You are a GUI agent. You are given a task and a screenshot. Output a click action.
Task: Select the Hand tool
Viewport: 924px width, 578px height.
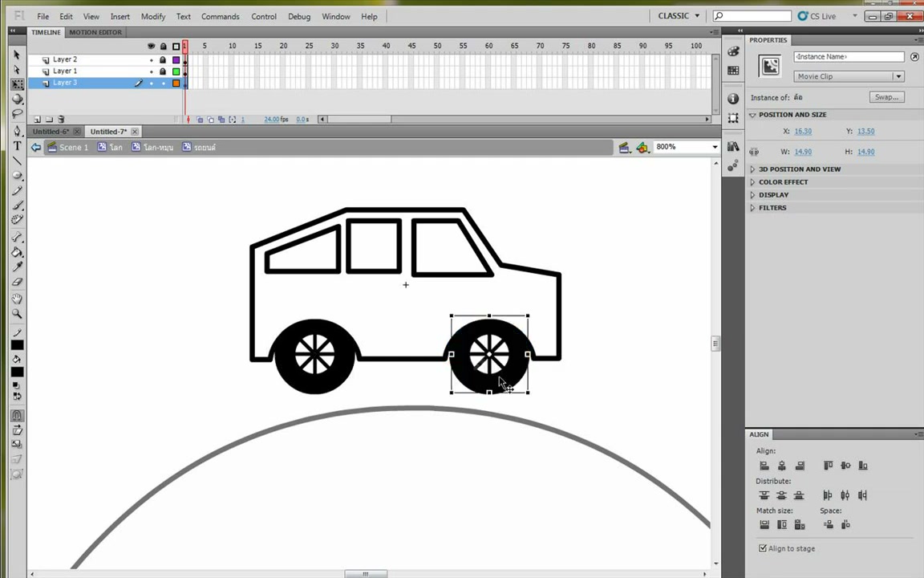coord(17,299)
